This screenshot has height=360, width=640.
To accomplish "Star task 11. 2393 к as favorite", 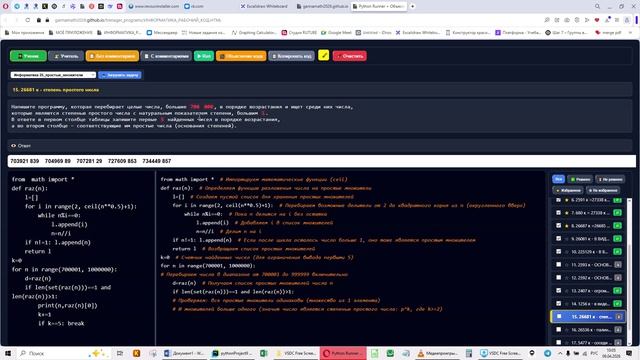I will click(x=567, y=264).
